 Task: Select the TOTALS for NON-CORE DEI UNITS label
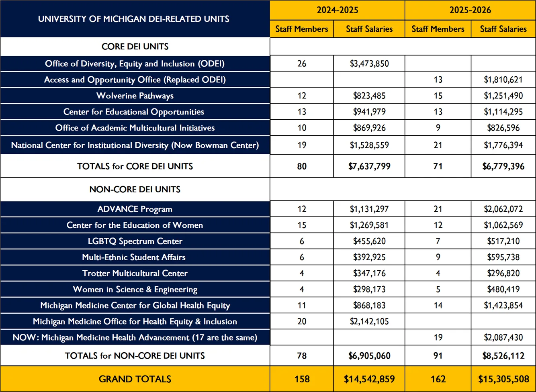point(135,355)
